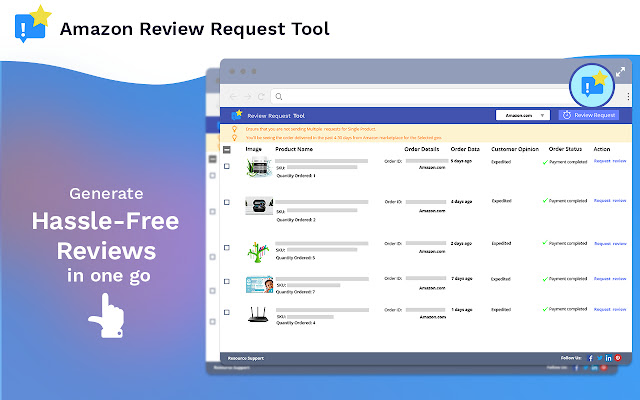Click Request review for the 5 days ago order
Screen dimensions: 640x400
click(610, 161)
